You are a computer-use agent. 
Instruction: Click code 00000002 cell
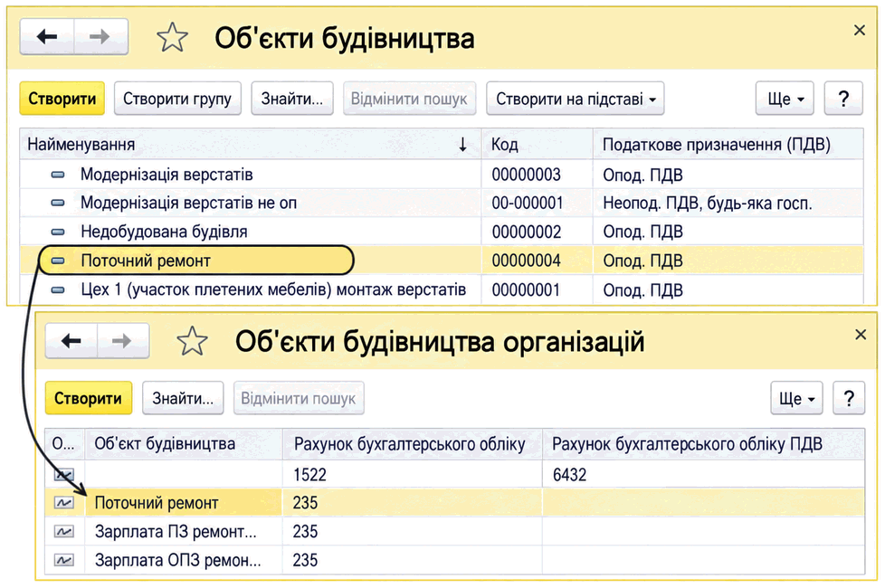(x=537, y=232)
